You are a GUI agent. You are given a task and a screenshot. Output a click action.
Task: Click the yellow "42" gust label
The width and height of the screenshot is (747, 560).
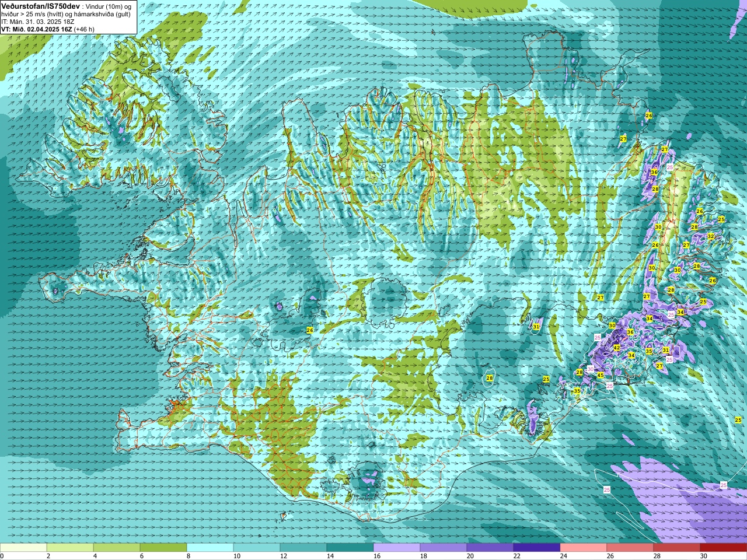tap(617, 348)
